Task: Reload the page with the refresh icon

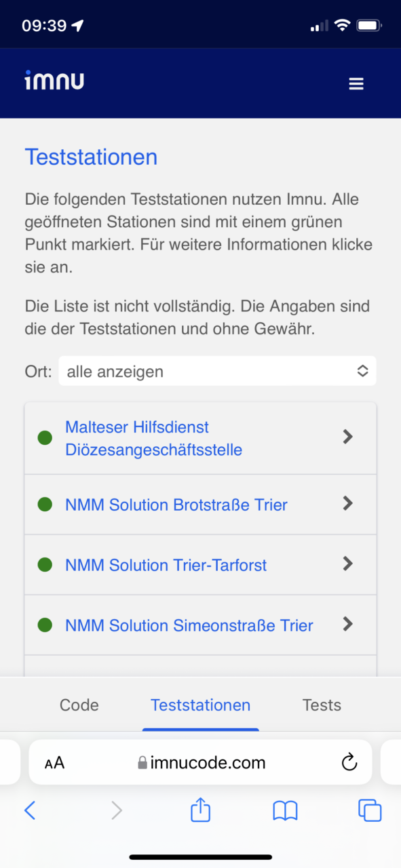Action: tap(349, 762)
